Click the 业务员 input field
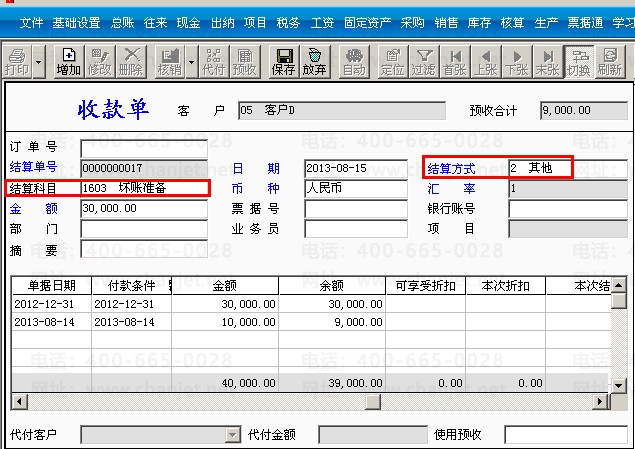This screenshot has height=449, width=635. click(356, 229)
